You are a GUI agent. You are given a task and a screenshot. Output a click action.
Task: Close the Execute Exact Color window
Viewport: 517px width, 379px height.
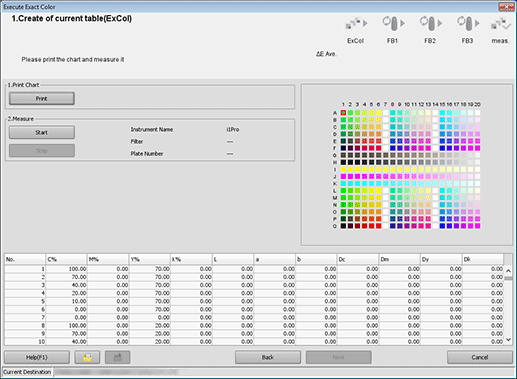coord(506,7)
